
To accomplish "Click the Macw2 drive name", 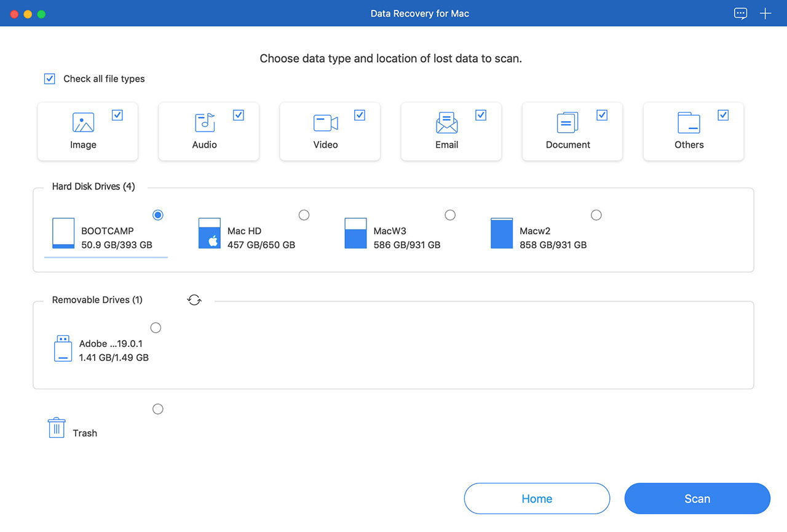I will pyautogui.click(x=535, y=231).
